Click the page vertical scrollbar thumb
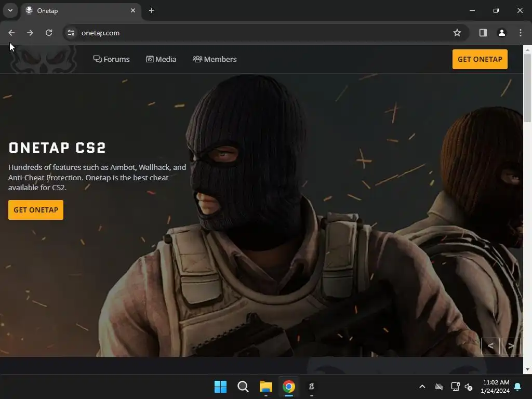The width and height of the screenshot is (532, 399). (x=527, y=87)
